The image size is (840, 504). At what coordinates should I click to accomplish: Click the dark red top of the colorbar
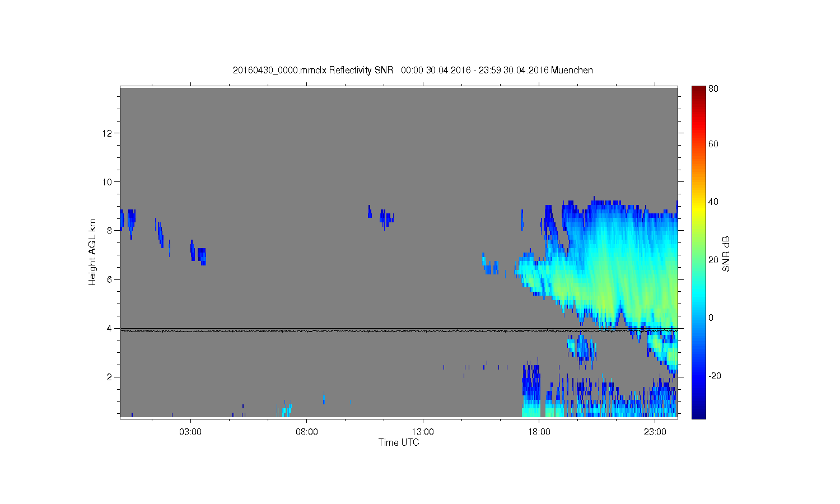698,90
